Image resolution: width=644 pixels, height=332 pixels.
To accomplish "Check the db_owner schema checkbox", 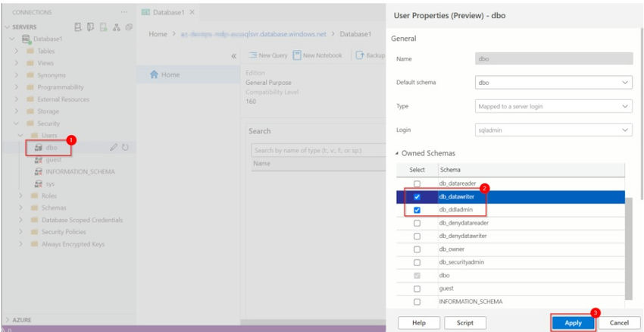I will [417, 249].
